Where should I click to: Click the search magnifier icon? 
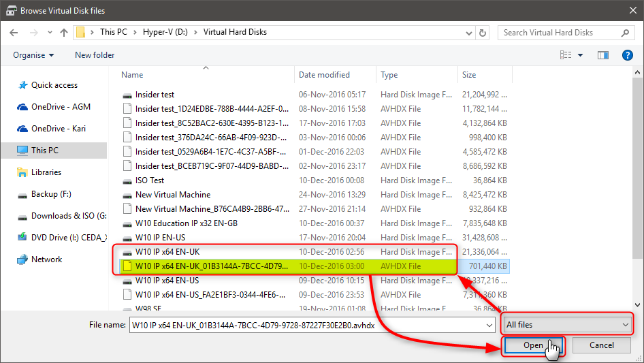[625, 33]
